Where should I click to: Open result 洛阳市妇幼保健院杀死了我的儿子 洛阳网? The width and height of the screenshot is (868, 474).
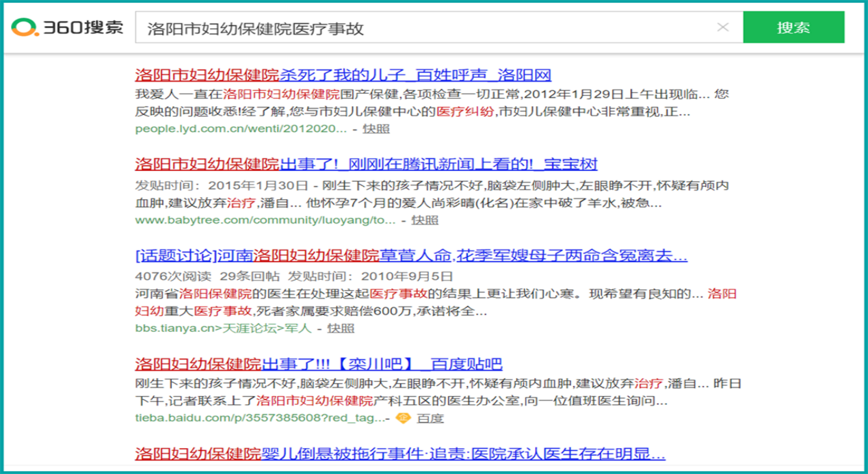[x=343, y=75]
